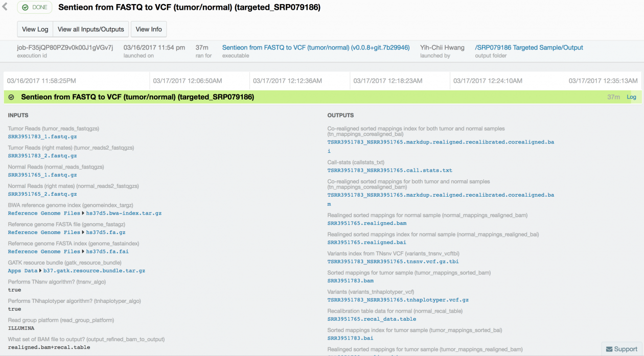
Task: Open the Sentieon from FASTQ to VCF executable link
Action: [315, 47]
